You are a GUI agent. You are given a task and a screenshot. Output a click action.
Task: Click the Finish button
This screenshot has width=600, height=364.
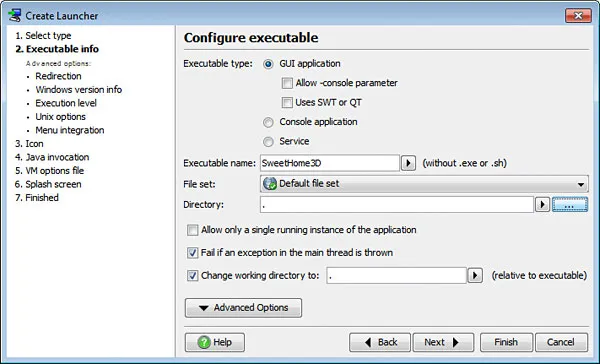[x=506, y=342]
